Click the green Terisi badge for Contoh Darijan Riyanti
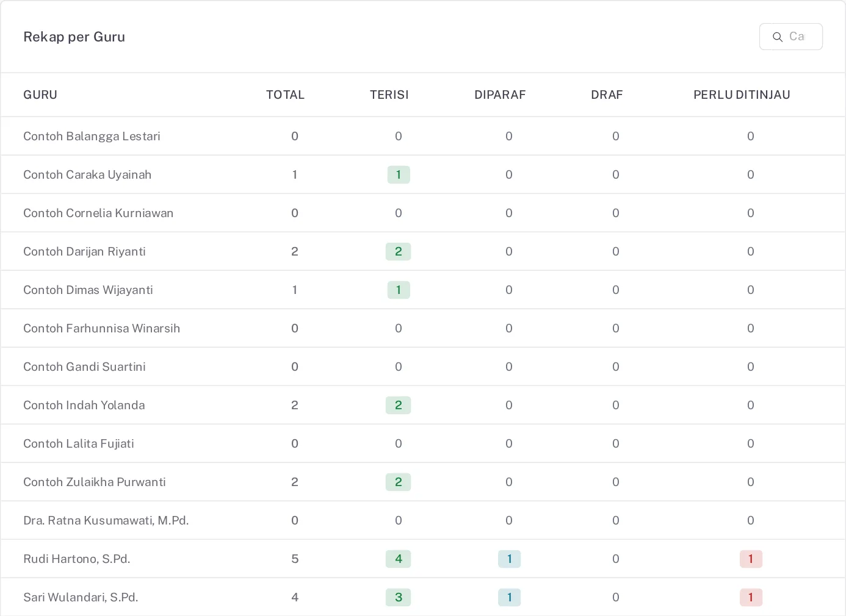This screenshot has height=616, width=846. coord(399,251)
